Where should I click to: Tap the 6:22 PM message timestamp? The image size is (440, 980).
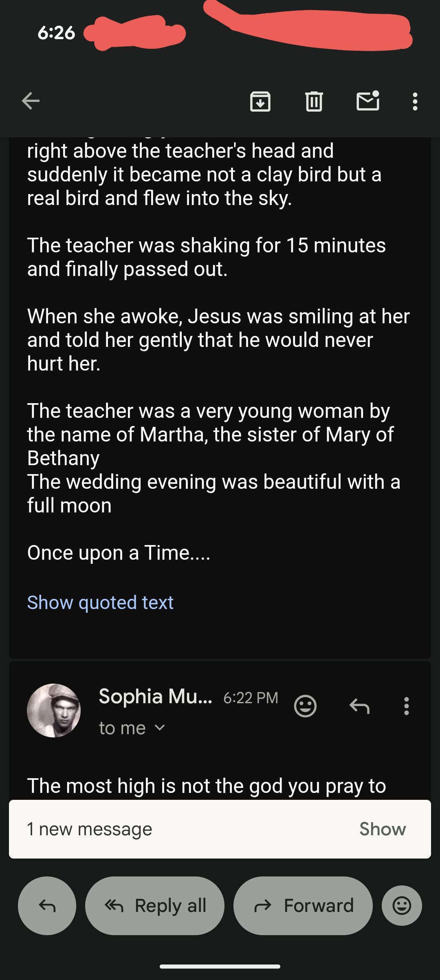[251, 698]
